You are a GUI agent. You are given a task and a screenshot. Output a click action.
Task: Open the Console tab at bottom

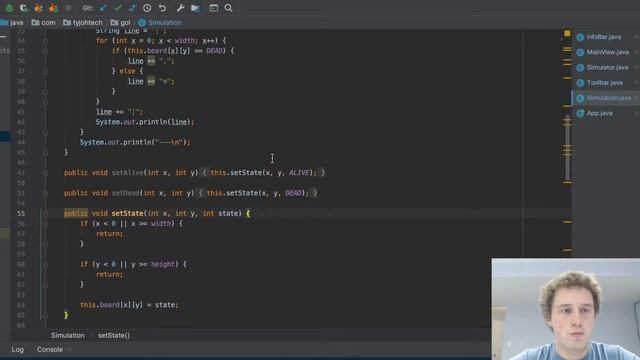coord(50,350)
